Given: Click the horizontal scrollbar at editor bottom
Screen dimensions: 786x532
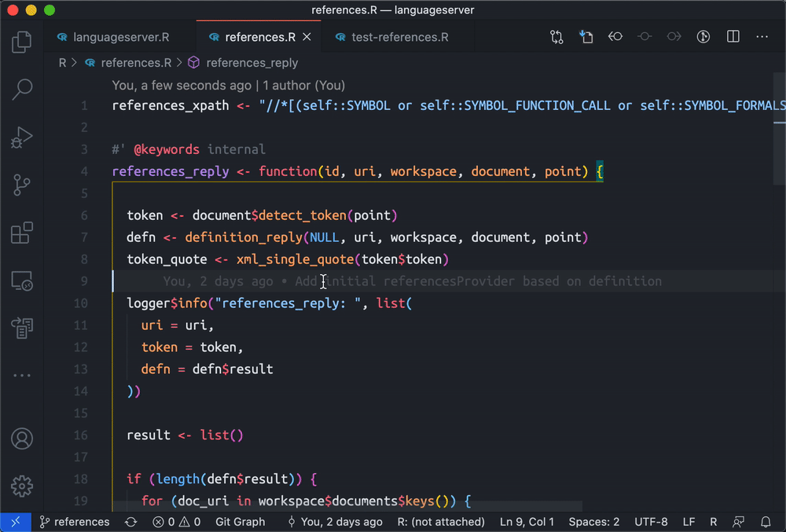Looking at the screenshot, I should 347,506.
